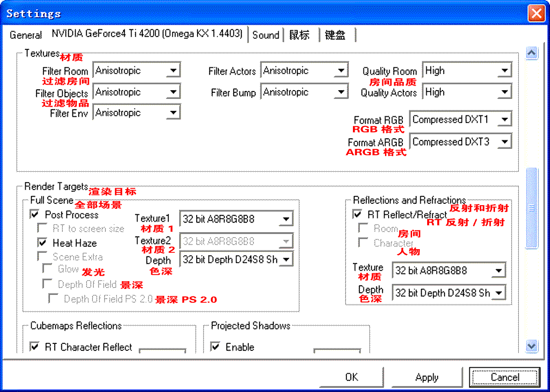Open the Filter Room dropdown
The image size is (550, 392).
pyautogui.click(x=172, y=71)
